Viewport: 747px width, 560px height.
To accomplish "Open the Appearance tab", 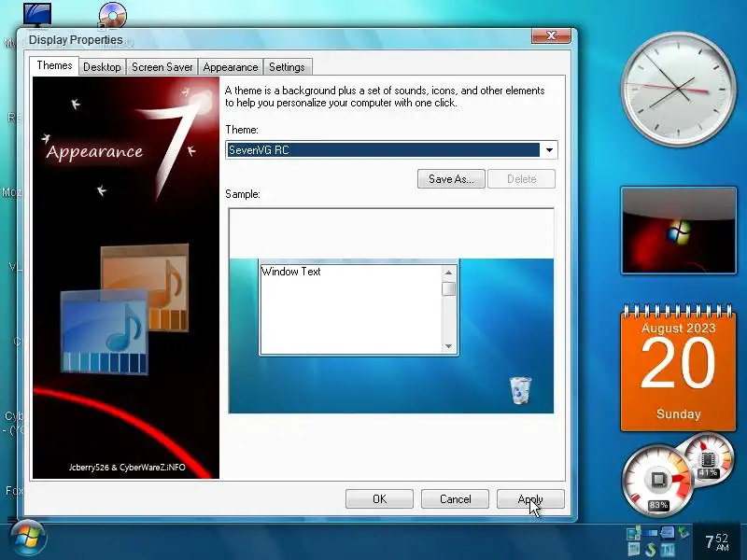I will [230, 67].
